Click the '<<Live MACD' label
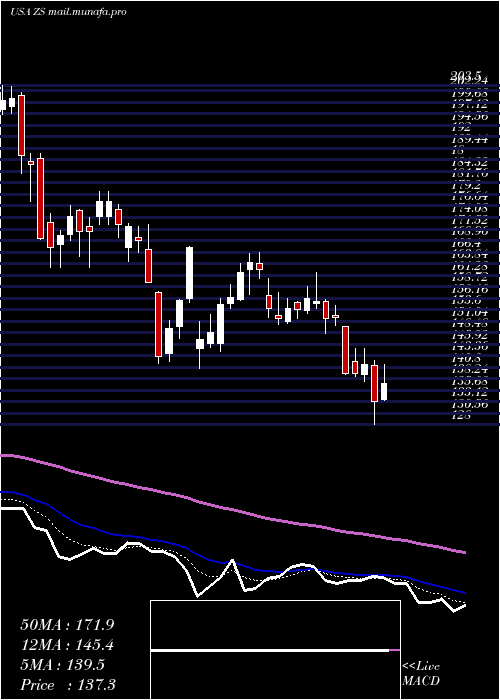500x700 pixels. [421, 674]
